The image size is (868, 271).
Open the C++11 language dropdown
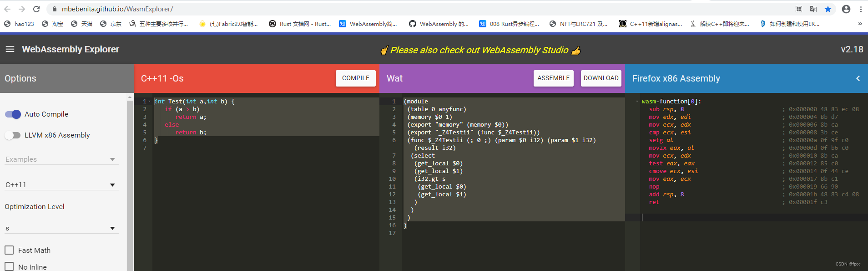[61, 184]
